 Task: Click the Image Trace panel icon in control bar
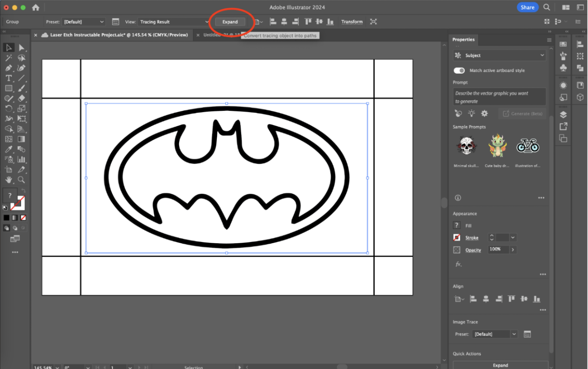click(116, 22)
